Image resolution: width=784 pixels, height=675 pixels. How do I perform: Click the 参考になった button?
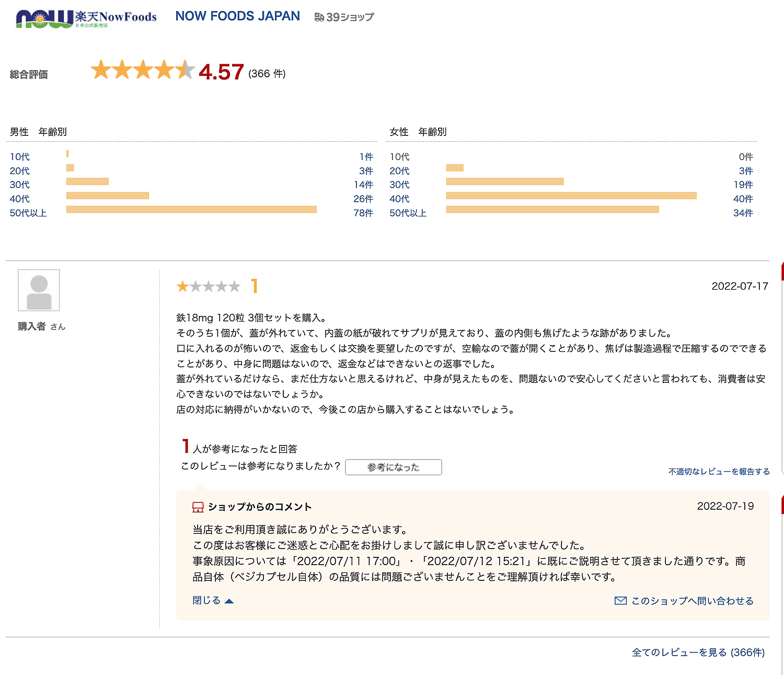point(394,467)
